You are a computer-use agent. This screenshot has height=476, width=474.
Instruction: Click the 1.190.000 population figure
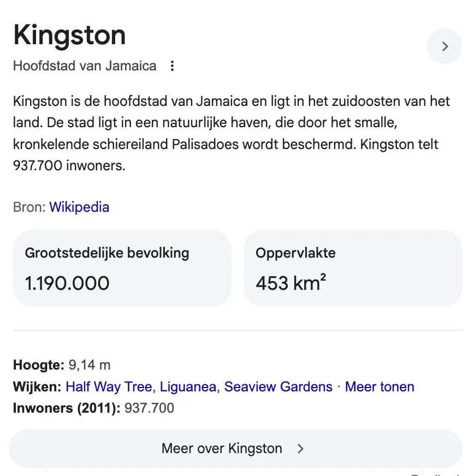[67, 283]
